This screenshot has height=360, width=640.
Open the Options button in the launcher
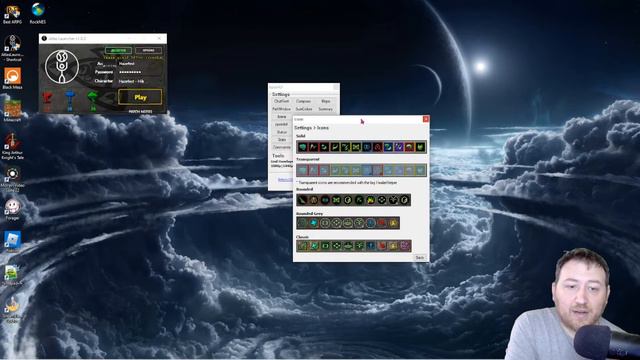149,51
